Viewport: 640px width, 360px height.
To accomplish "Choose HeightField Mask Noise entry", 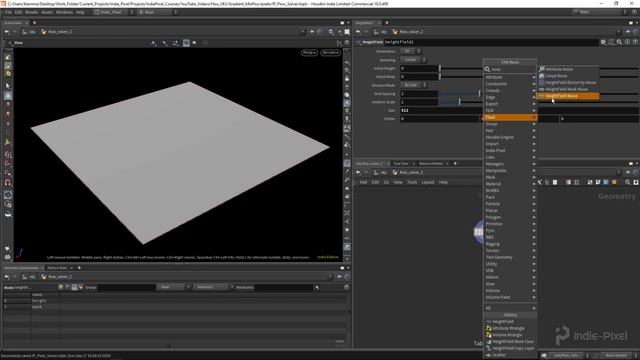I will [x=568, y=89].
